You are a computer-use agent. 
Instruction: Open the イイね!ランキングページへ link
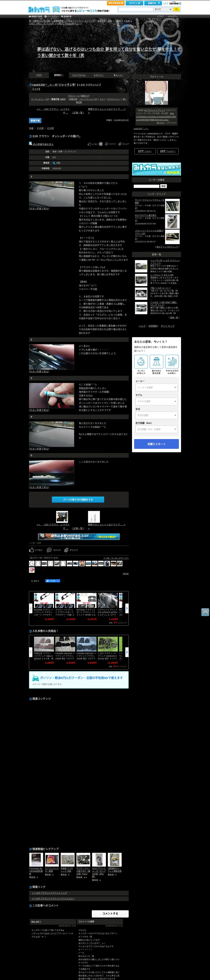(x=116, y=558)
